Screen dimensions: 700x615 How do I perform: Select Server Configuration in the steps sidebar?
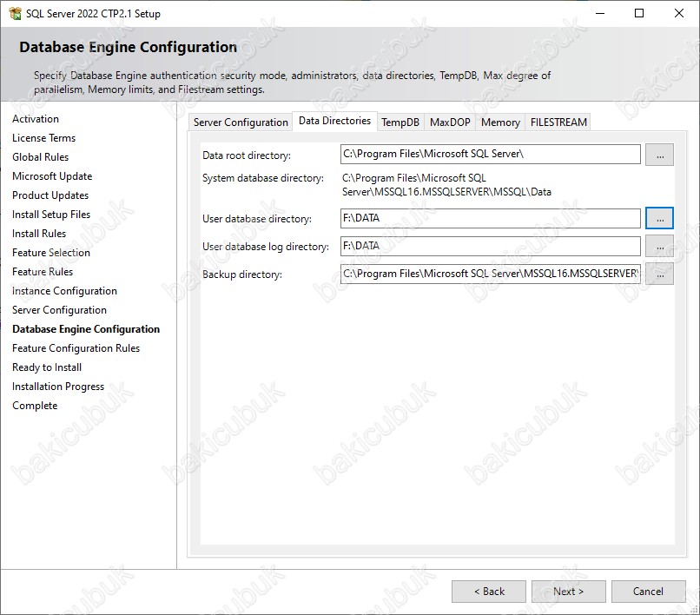point(59,310)
